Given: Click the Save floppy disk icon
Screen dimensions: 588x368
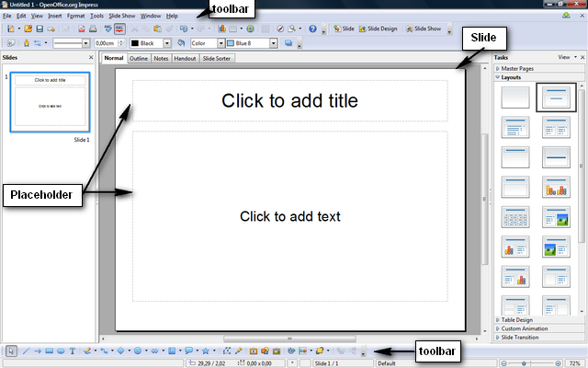Looking at the screenshot, I should 40,29.
